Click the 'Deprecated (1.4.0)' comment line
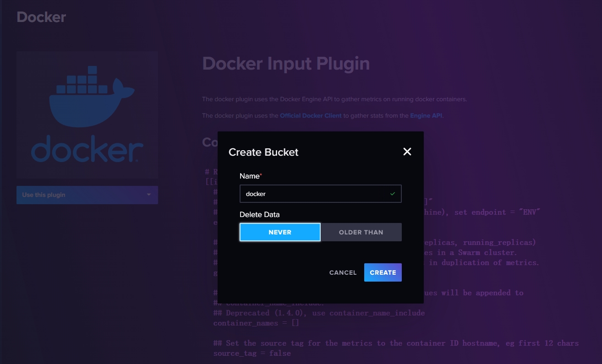The width and height of the screenshot is (602, 364). (319, 313)
